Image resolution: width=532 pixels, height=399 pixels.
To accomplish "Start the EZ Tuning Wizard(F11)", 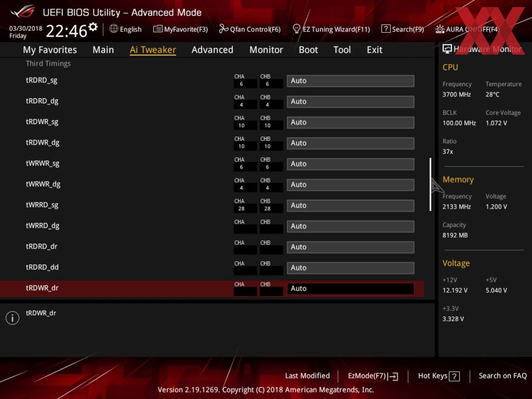I will click(331, 29).
